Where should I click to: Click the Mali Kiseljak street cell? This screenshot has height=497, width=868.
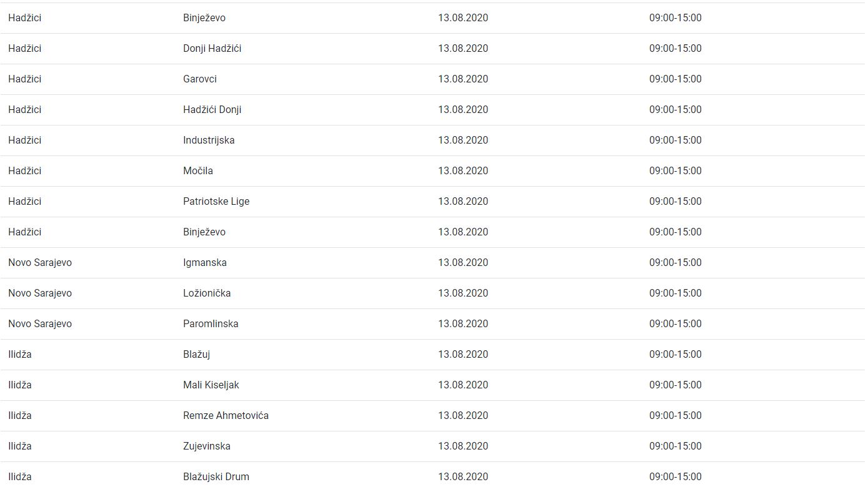tap(211, 385)
